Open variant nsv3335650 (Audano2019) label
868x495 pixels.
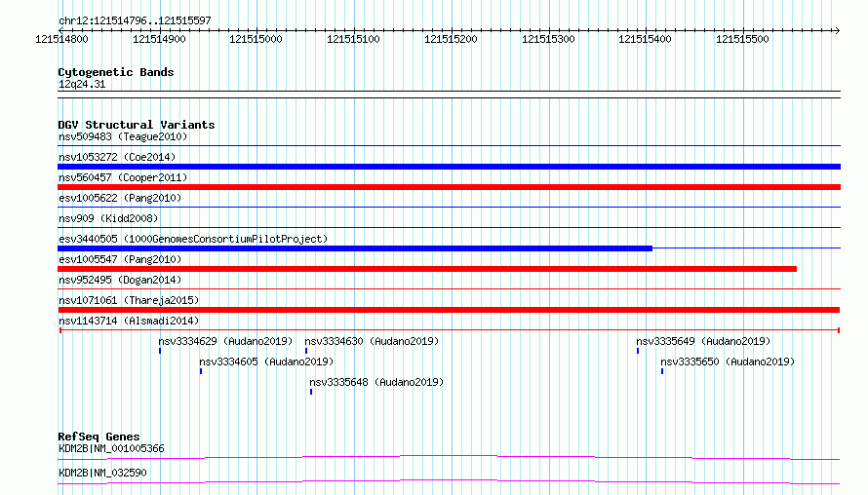click(x=728, y=362)
